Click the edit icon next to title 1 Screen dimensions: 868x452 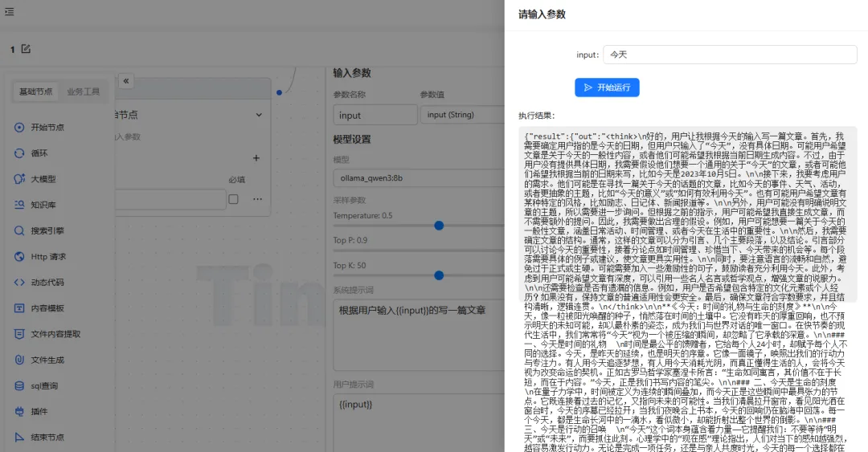coord(26,49)
